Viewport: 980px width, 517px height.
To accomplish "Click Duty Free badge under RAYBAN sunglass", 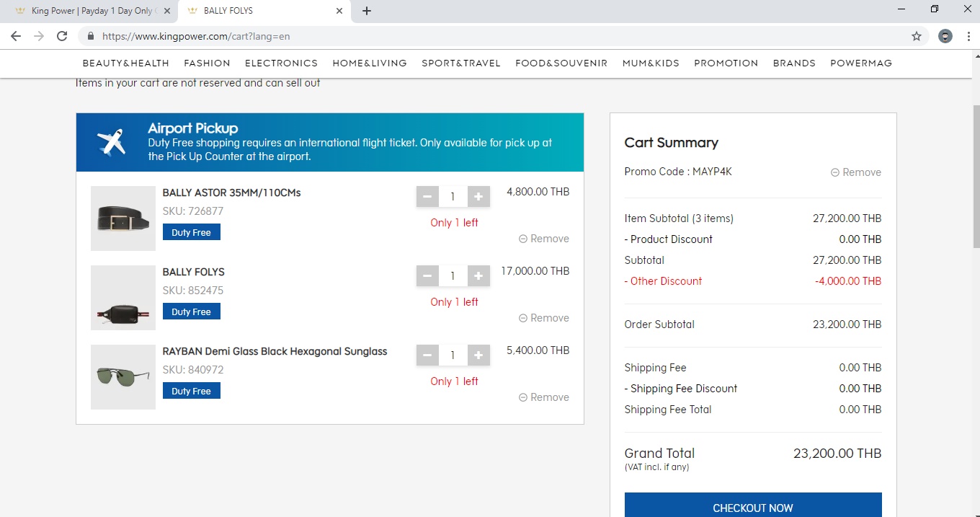I will point(192,391).
